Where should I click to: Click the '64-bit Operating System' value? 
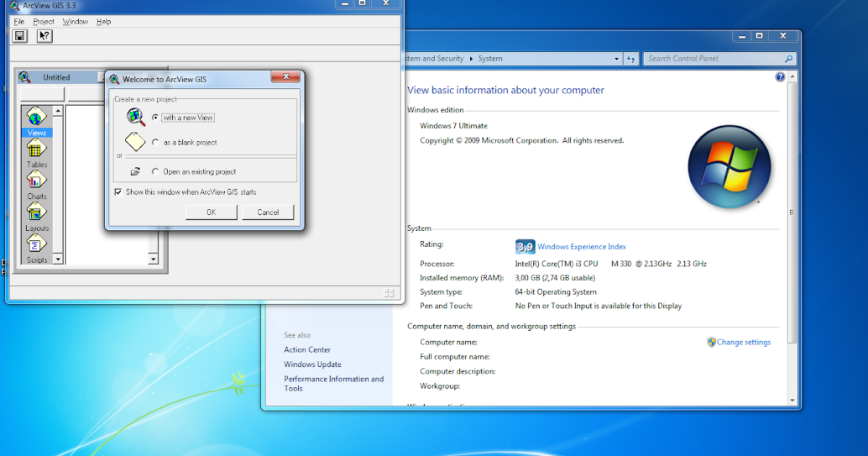click(556, 292)
